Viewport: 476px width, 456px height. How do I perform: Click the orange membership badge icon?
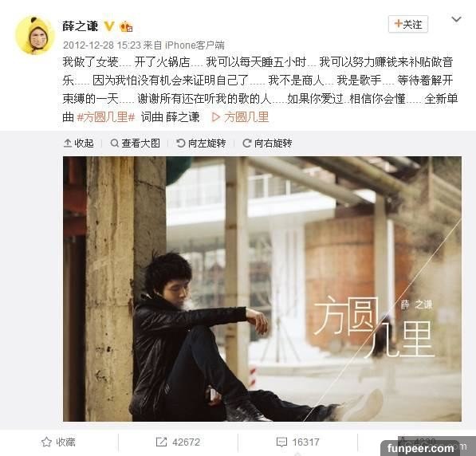point(126,27)
